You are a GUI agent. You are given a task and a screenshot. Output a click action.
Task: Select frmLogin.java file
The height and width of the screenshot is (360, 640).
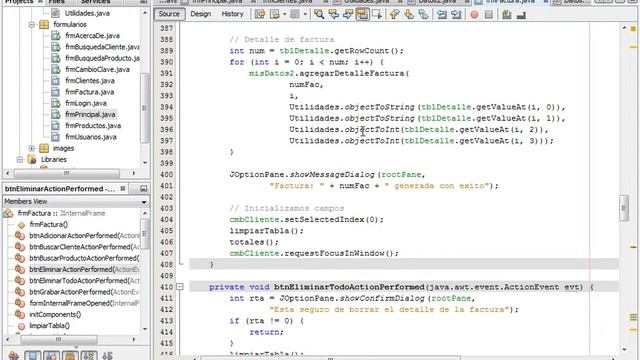point(86,103)
